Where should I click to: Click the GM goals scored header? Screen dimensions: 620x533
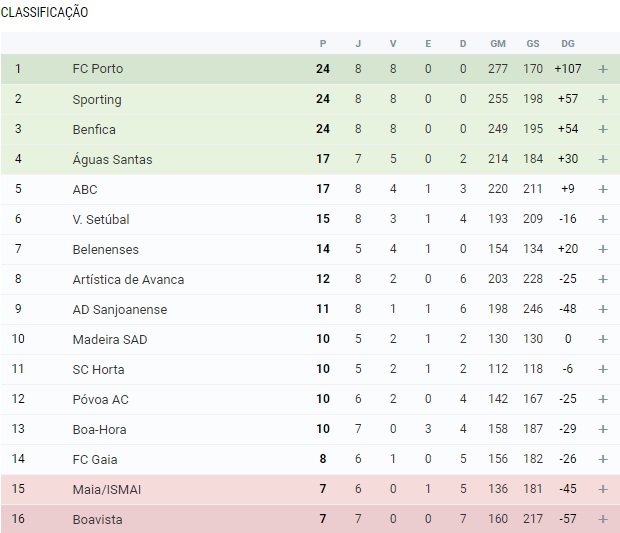[498, 43]
